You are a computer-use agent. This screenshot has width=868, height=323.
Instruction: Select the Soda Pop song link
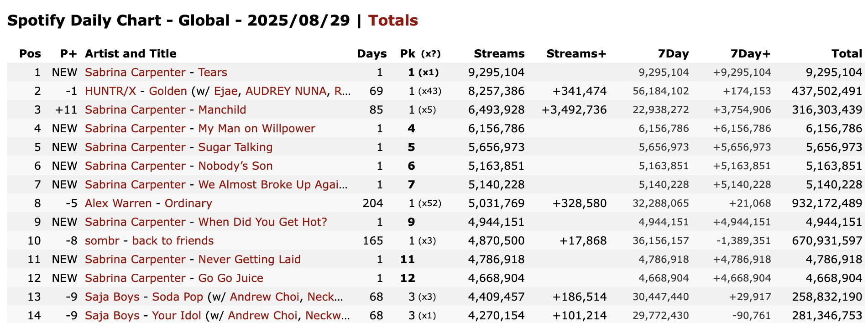tap(178, 297)
